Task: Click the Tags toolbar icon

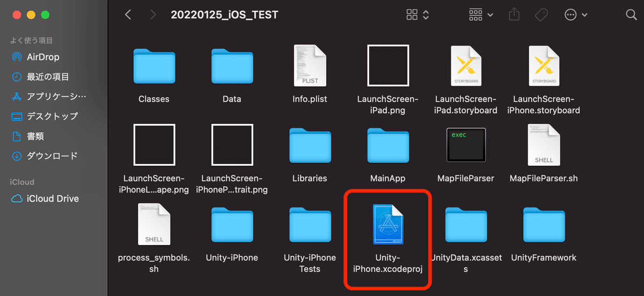Action: pos(542,15)
